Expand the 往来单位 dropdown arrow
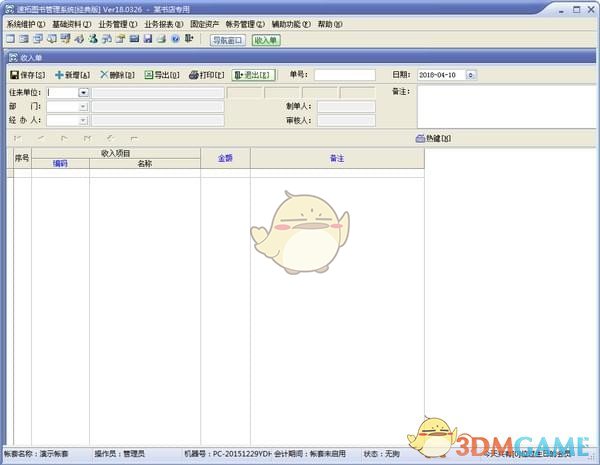The image size is (600, 465). pyautogui.click(x=83, y=93)
